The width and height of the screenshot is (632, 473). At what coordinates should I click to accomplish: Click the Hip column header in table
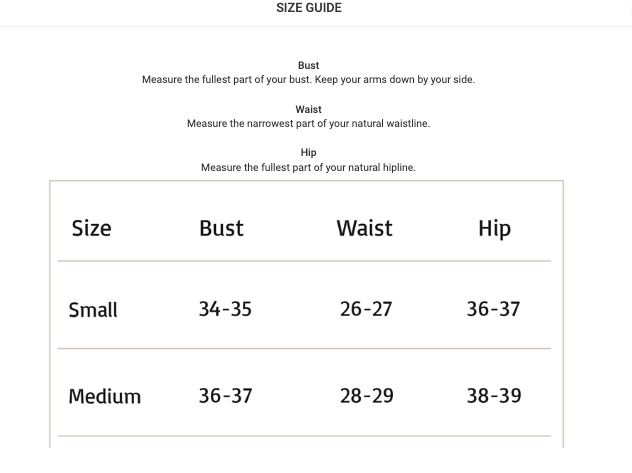click(x=495, y=229)
